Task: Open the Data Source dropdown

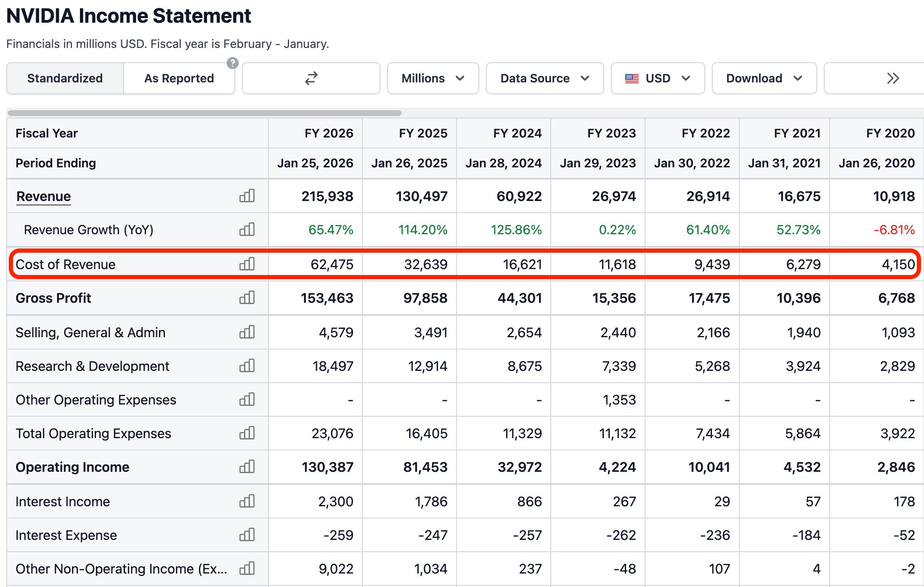Action: point(545,78)
